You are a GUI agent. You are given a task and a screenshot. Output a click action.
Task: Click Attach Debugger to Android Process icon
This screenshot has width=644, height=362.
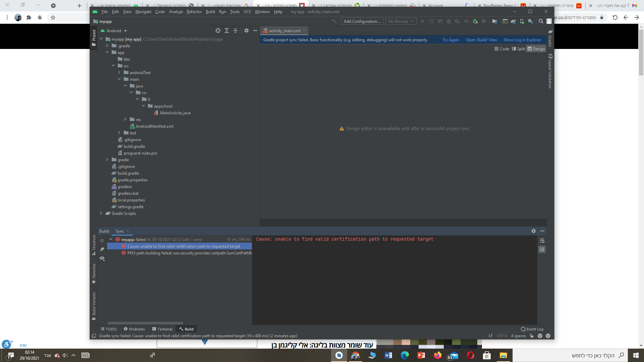(475, 21)
